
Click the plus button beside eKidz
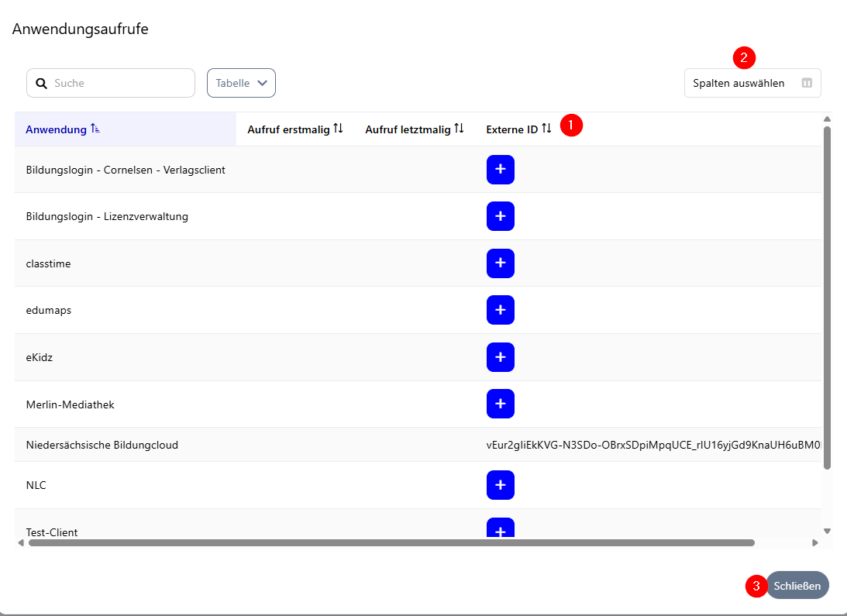pos(500,357)
